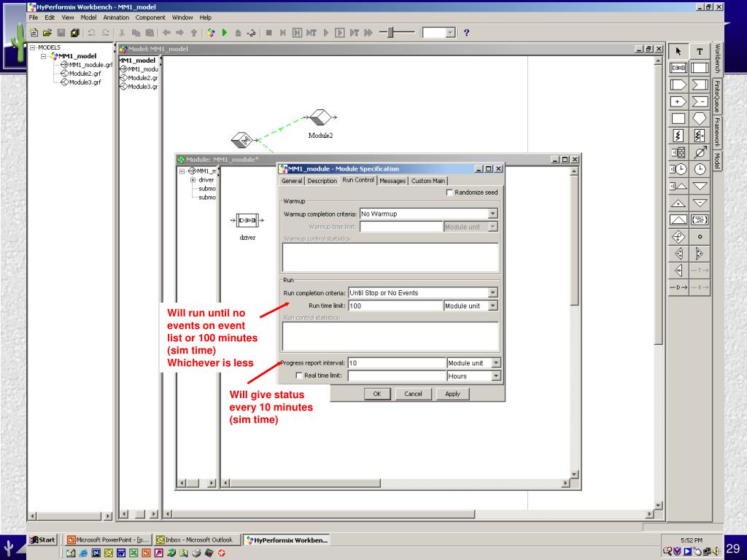Viewport: 747px width, 560px height.
Task: Click the Progress report interval field
Action: point(397,363)
